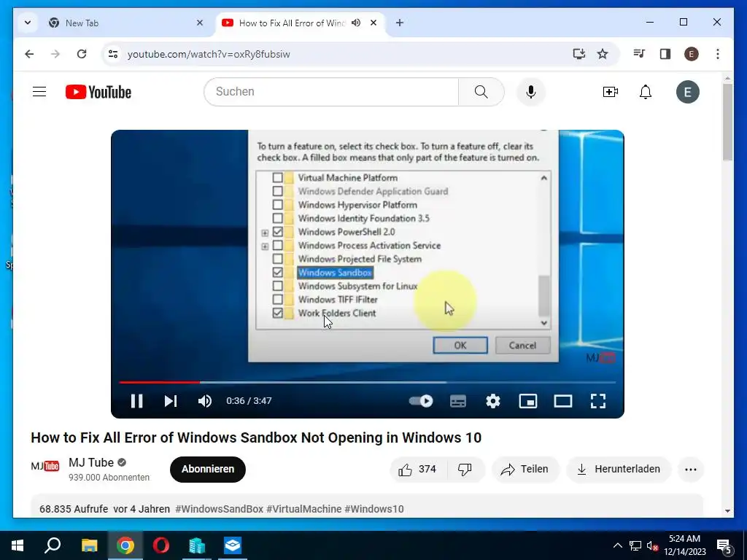This screenshot has height=560, width=747.
Task: Turn on subtitles in the player
Action: [x=458, y=401]
